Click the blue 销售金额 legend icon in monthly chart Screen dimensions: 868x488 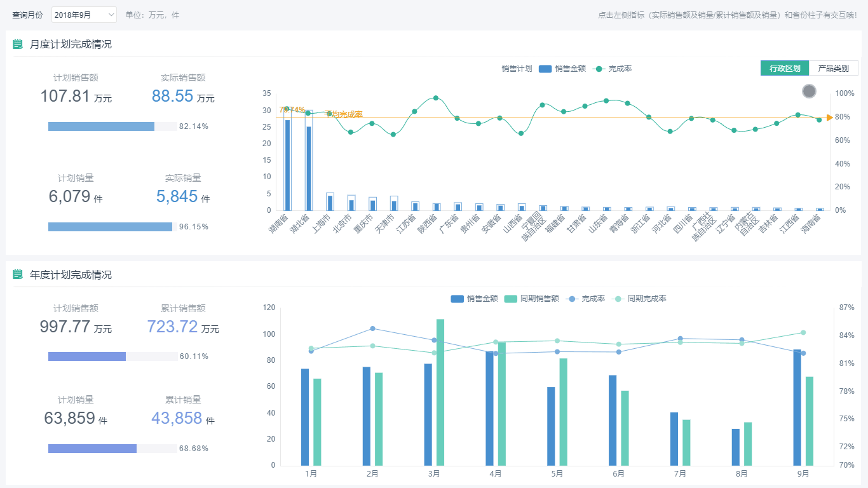click(x=545, y=69)
